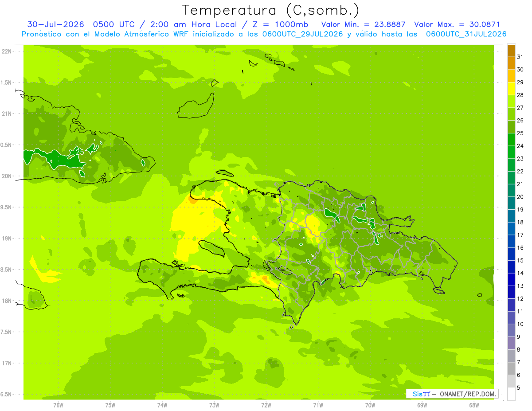
Task: Click the legend value '30'
Action: coord(520,69)
